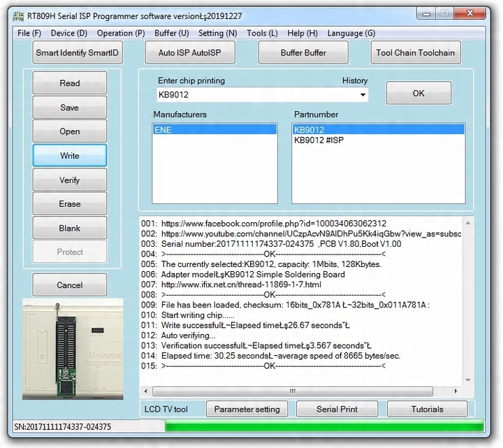Click the OK button next to chip field
503x448 pixels.
click(418, 93)
